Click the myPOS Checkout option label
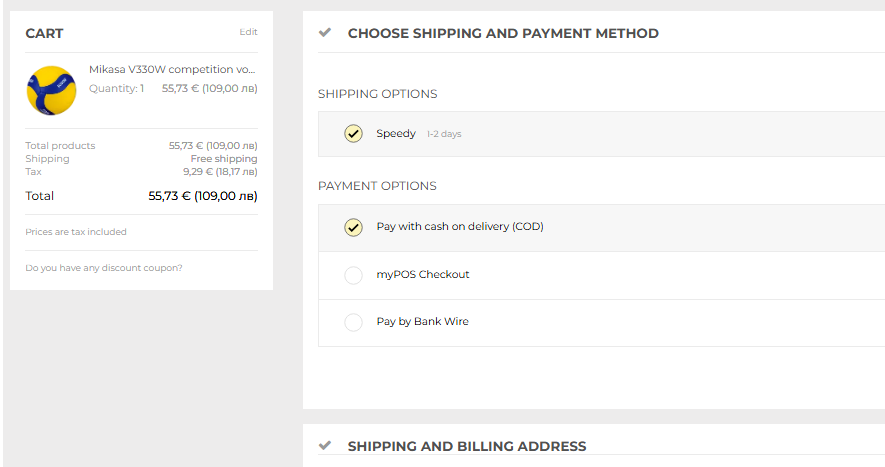Screen dimensions: 885x467 pyautogui.click(x=423, y=274)
